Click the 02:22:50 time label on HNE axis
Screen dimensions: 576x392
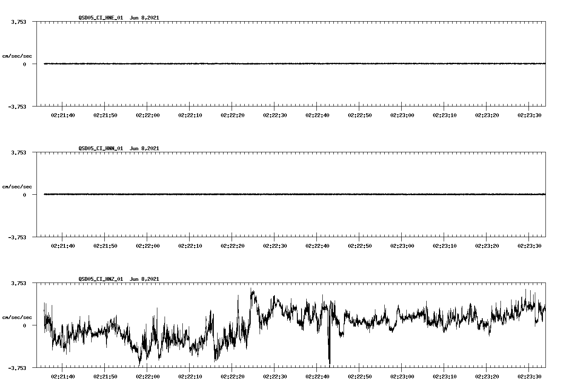pos(360,115)
